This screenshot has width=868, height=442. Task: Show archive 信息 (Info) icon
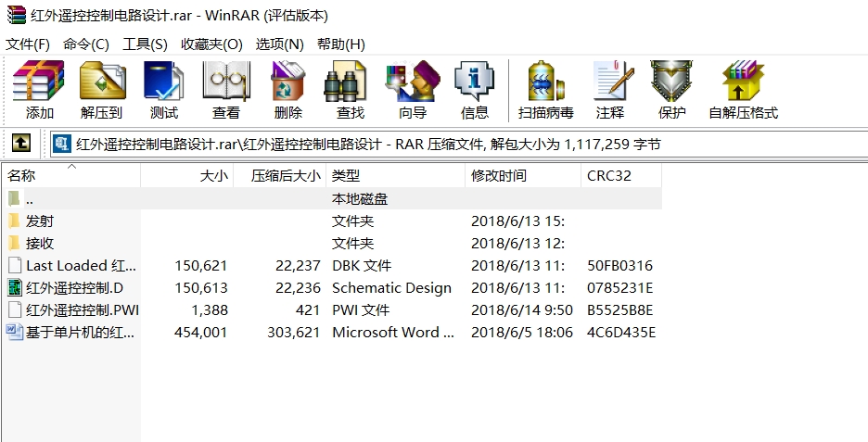475,81
